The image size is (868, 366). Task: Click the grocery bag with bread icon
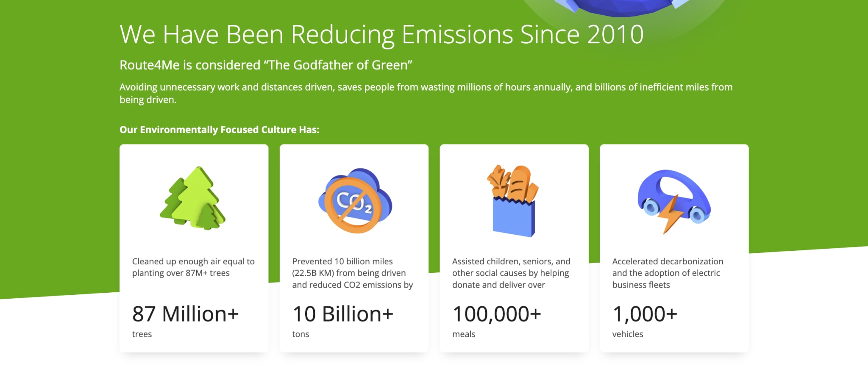tap(513, 201)
